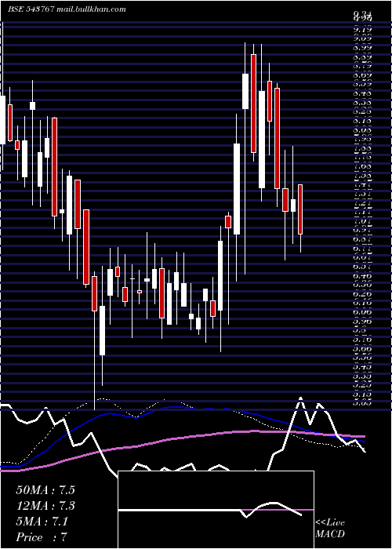Select the 5MA : 7.1 legend value
392x549 pixels.
coord(42,522)
